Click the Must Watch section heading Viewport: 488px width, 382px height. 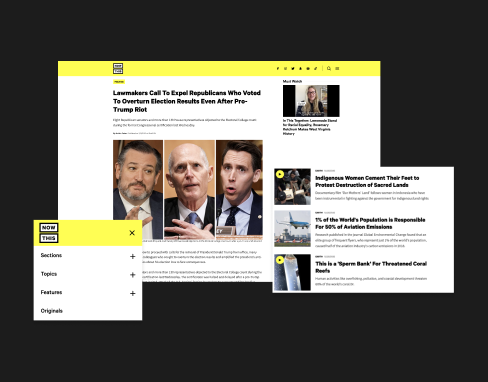[x=292, y=81]
